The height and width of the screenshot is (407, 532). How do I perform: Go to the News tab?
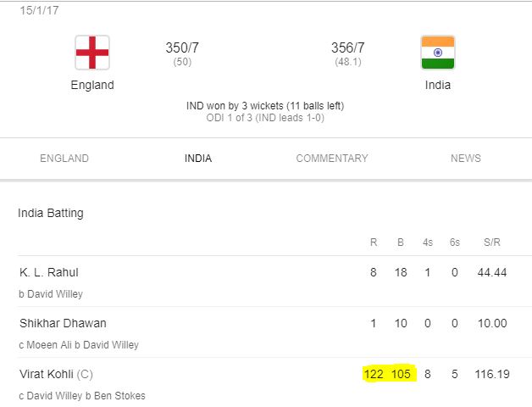pyautogui.click(x=465, y=159)
